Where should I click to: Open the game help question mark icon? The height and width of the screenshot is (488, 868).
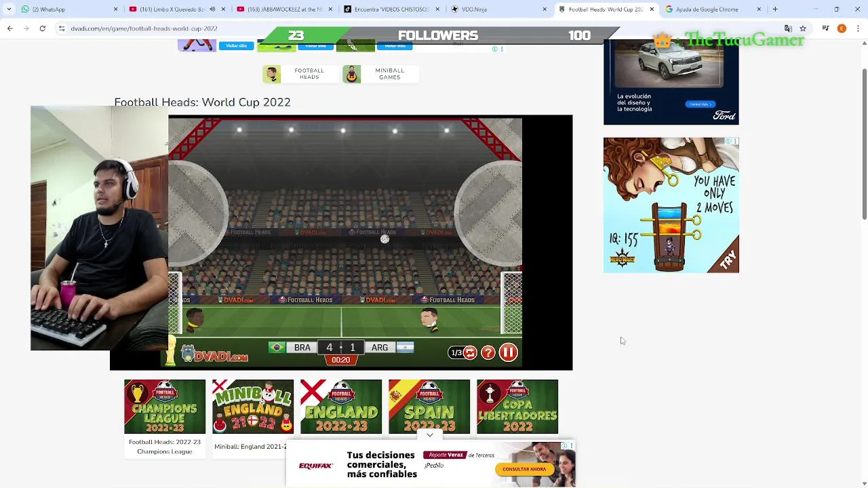[x=488, y=352]
